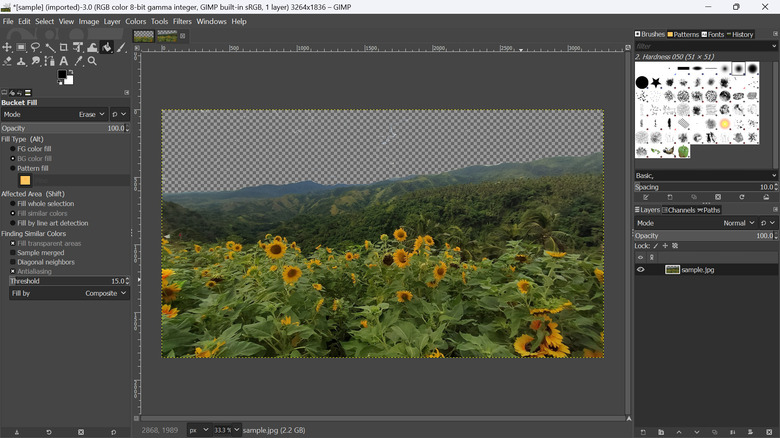This screenshot has height=438, width=780.
Task: Open the px unit dropdown in status bar
Action: [199, 430]
